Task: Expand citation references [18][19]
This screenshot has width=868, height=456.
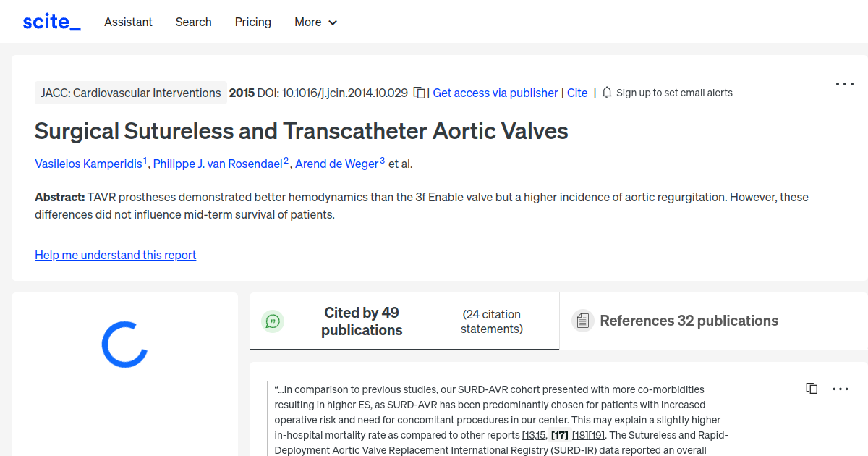Action: coord(588,434)
